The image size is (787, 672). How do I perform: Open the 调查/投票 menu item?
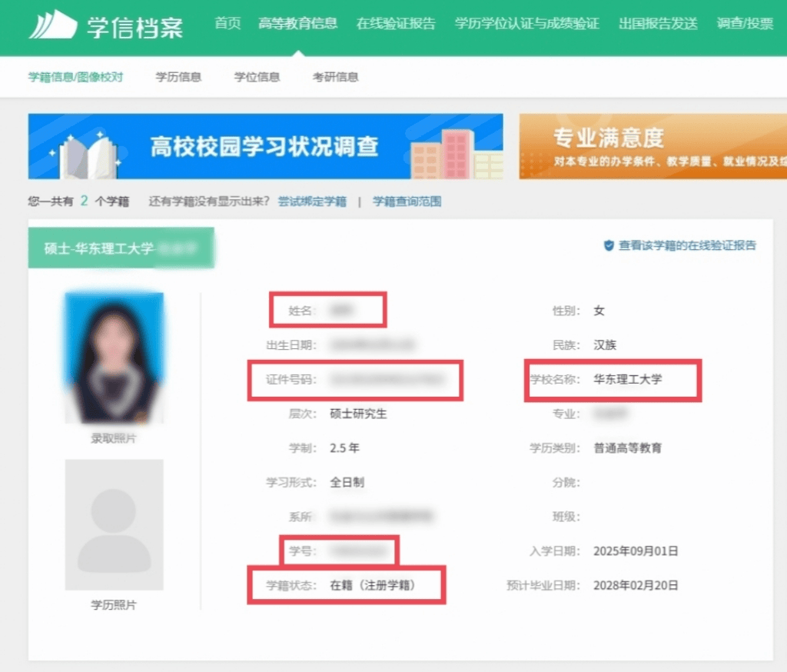click(x=745, y=24)
